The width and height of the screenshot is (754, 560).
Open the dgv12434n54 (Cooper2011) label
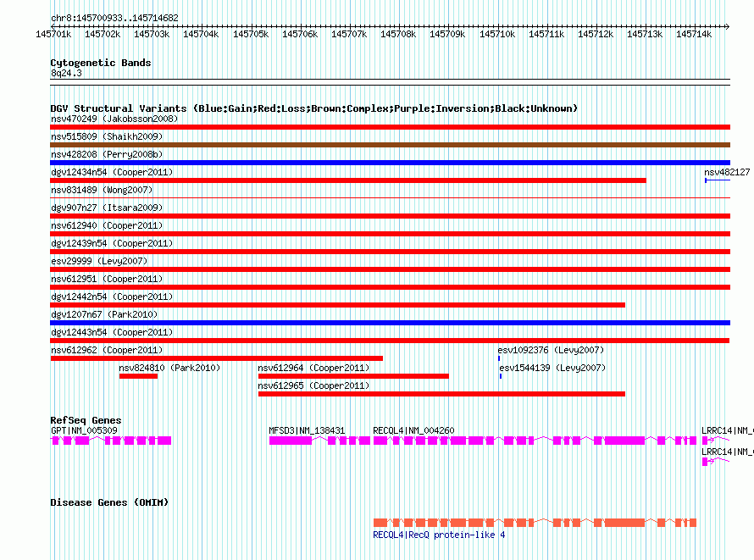[112, 172]
